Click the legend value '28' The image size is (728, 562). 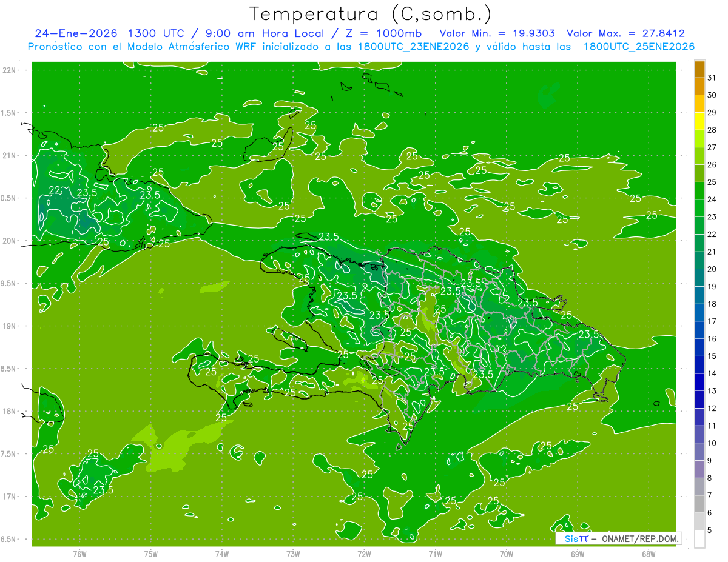[712, 130]
